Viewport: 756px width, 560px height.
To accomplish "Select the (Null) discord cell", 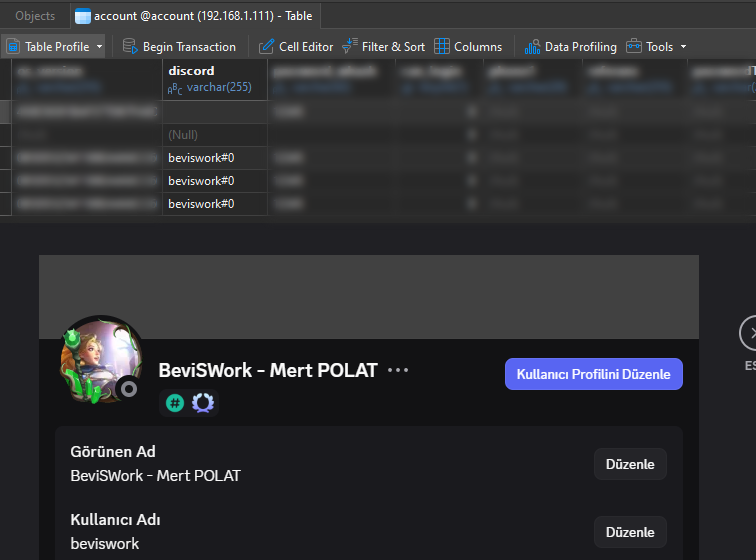I will point(215,135).
